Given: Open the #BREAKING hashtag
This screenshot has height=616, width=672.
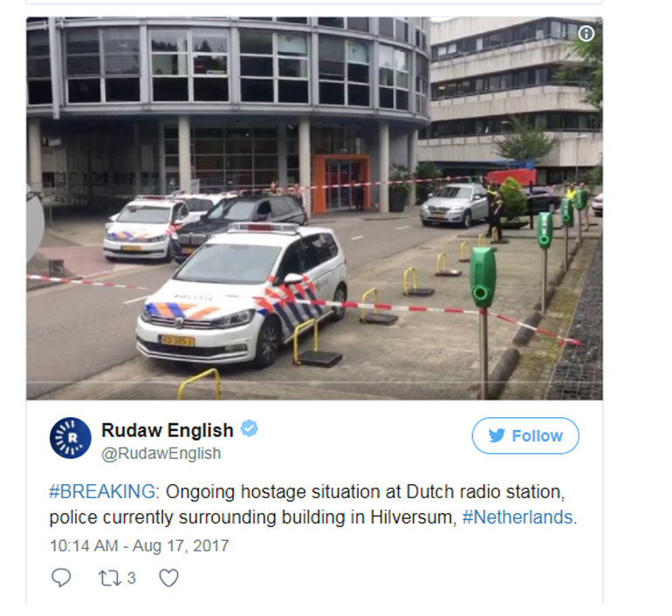Looking at the screenshot, I should pyautogui.click(x=102, y=491).
